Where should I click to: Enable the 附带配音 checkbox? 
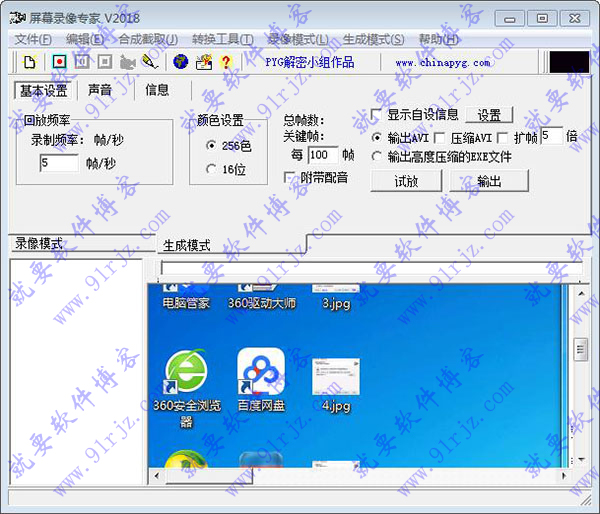tap(291, 177)
